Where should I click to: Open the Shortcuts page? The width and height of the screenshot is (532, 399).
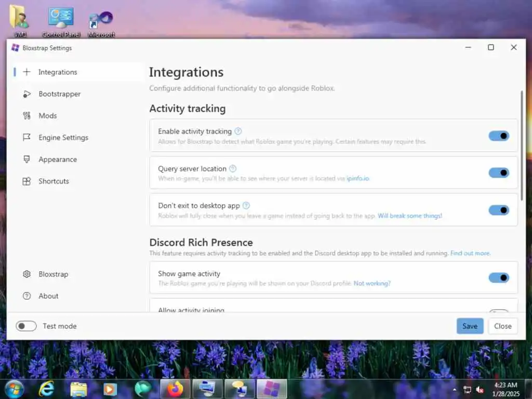click(77, 181)
